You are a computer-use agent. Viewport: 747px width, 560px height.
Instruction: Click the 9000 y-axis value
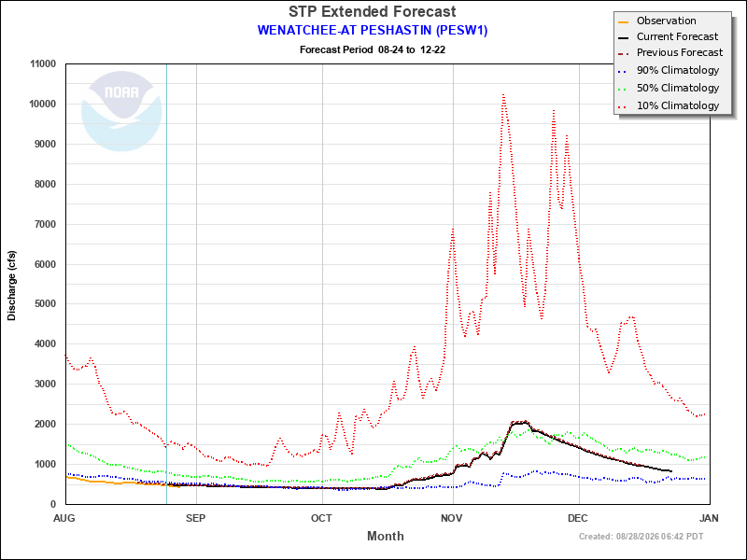click(x=45, y=145)
